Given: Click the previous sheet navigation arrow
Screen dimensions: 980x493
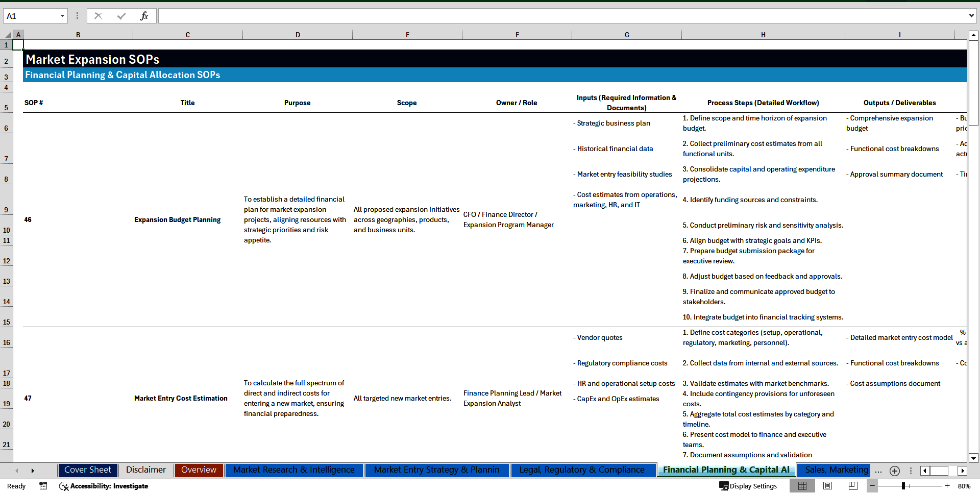Looking at the screenshot, I should point(17,471).
